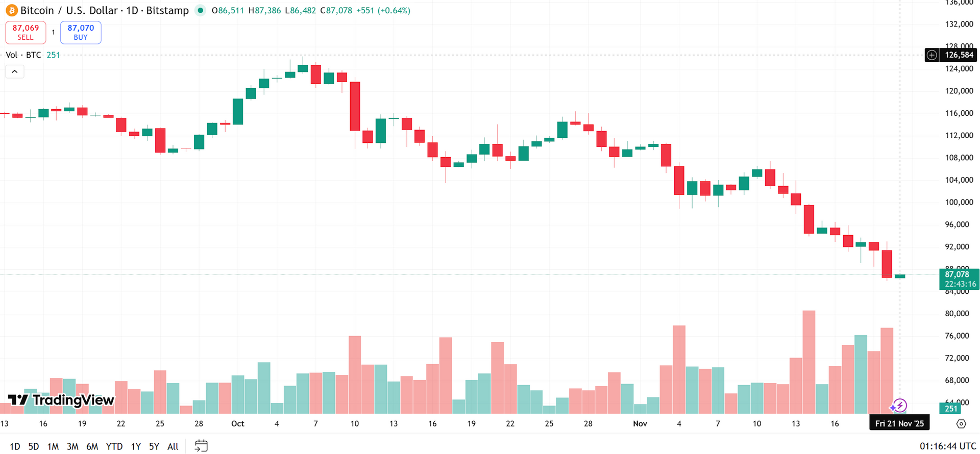Select the 1D time range
The image size is (980, 454).
point(15,446)
